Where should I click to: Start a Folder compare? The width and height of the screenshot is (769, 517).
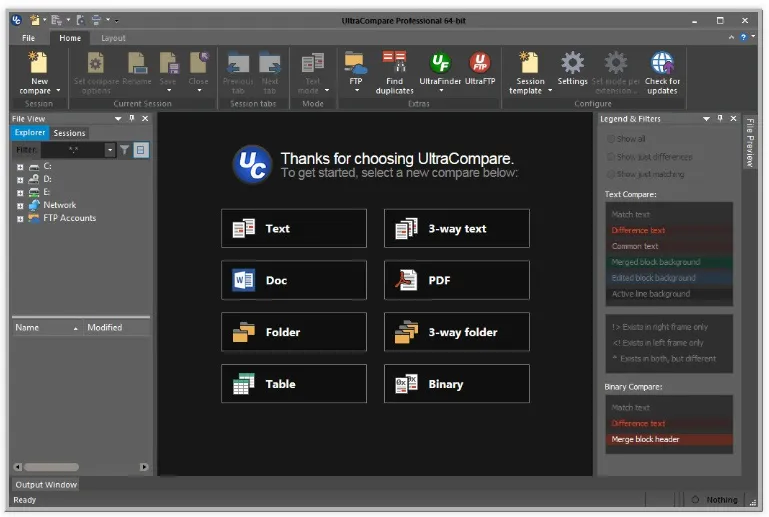click(x=294, y=332)
